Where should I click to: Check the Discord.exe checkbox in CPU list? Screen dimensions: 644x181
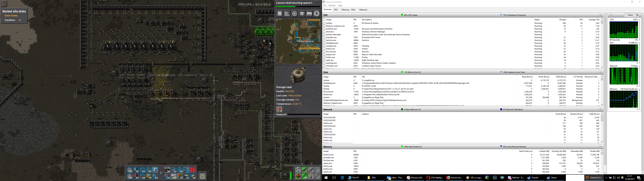[x=324, y=52]
